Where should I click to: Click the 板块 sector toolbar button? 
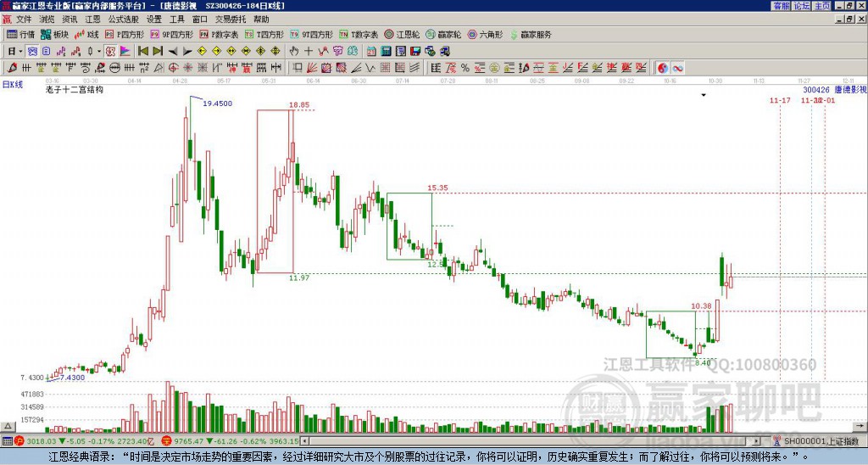54,34
